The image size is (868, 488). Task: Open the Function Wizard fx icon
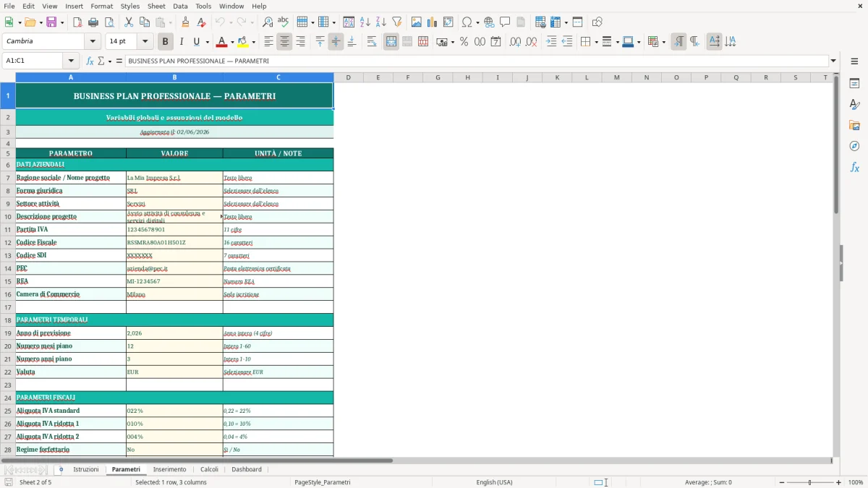[90, 61]
